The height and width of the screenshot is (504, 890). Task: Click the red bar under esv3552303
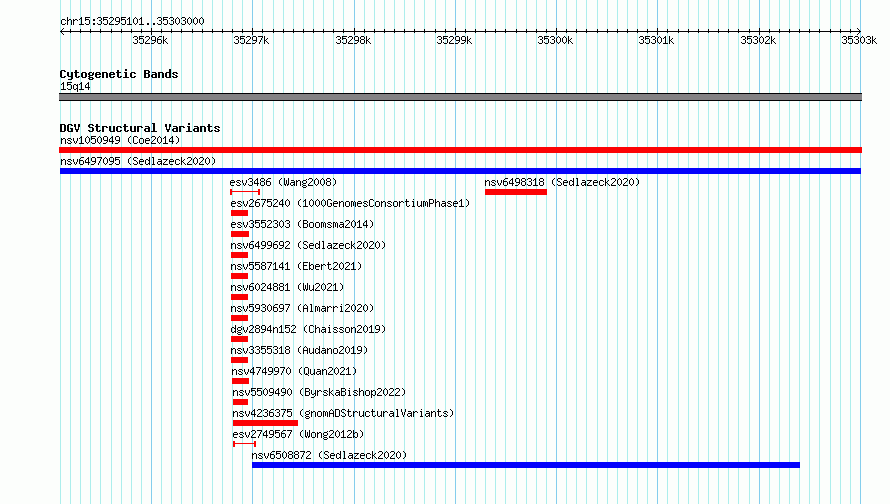240,234
